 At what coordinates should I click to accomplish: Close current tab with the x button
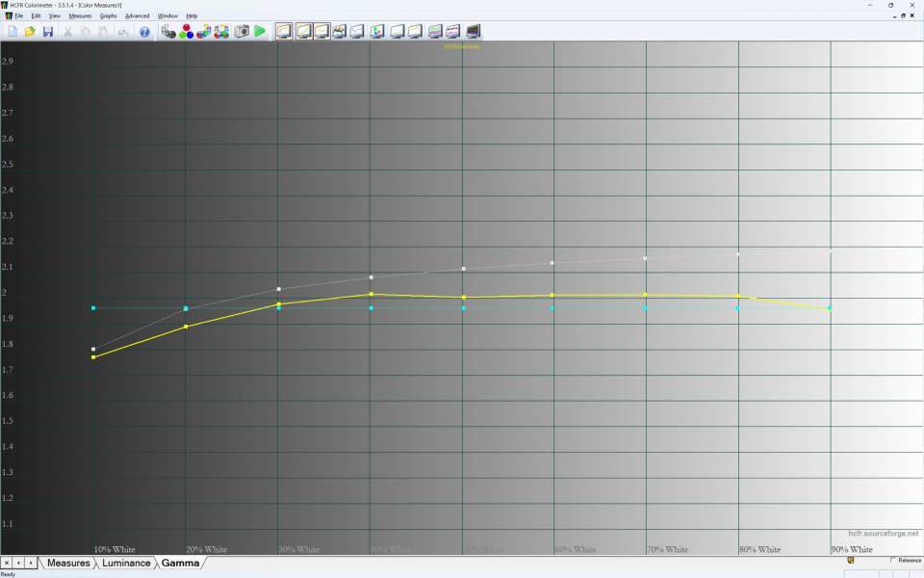point(7,564)
